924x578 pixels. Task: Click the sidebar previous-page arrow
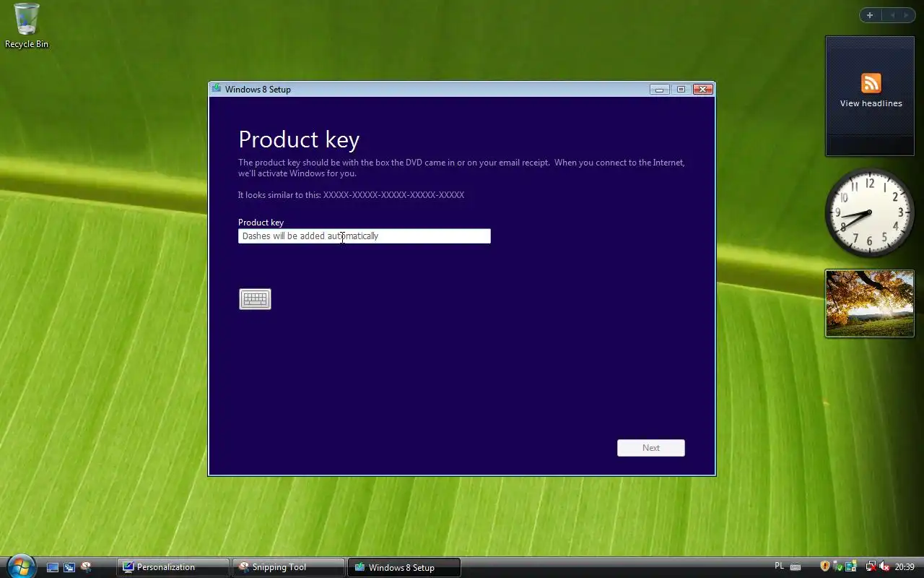(892, 15)
